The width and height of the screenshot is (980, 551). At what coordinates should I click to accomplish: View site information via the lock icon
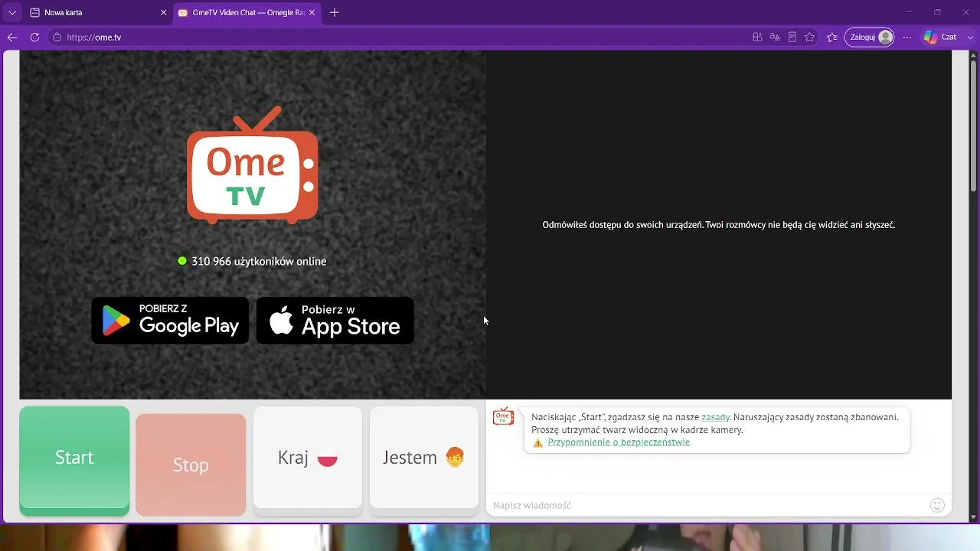[x=57, y=37]
